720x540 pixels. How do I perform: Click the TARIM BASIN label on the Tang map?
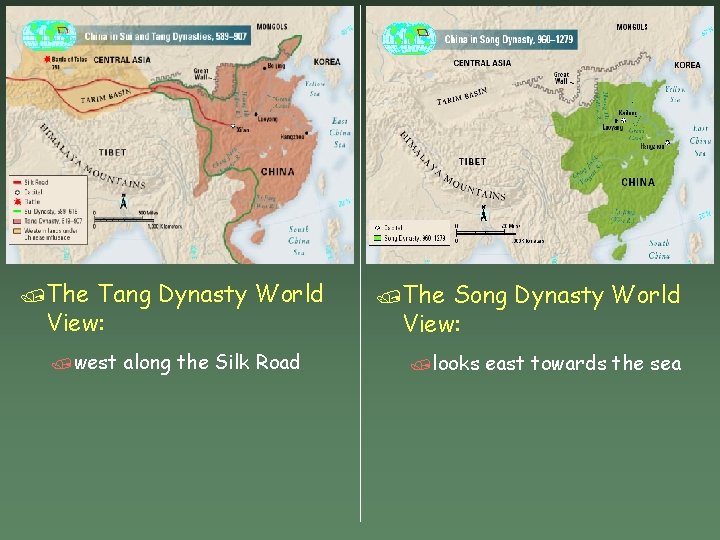(x=106, y=96)
